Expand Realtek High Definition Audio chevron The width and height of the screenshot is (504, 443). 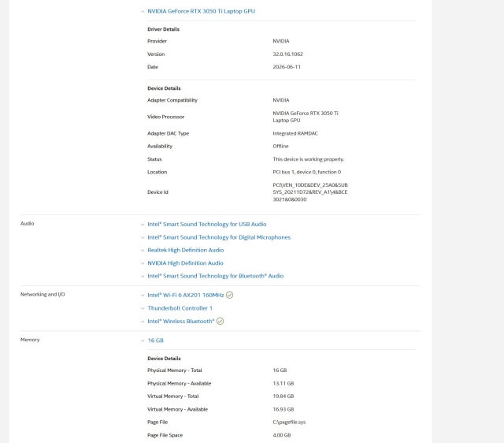(143, 251)
